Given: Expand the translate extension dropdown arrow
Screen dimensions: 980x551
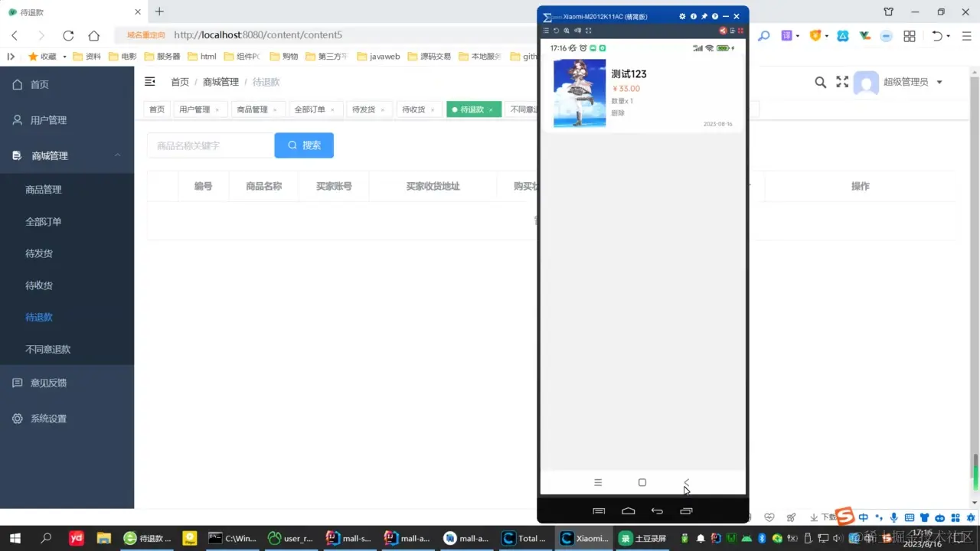Looking at the screenshot, I should 798,36.
